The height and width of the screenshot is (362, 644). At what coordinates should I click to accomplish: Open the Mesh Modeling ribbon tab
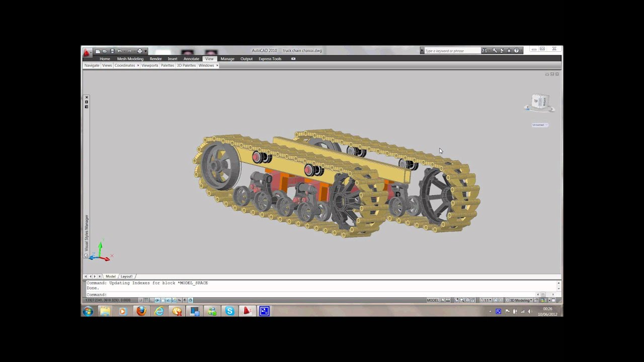130,59
